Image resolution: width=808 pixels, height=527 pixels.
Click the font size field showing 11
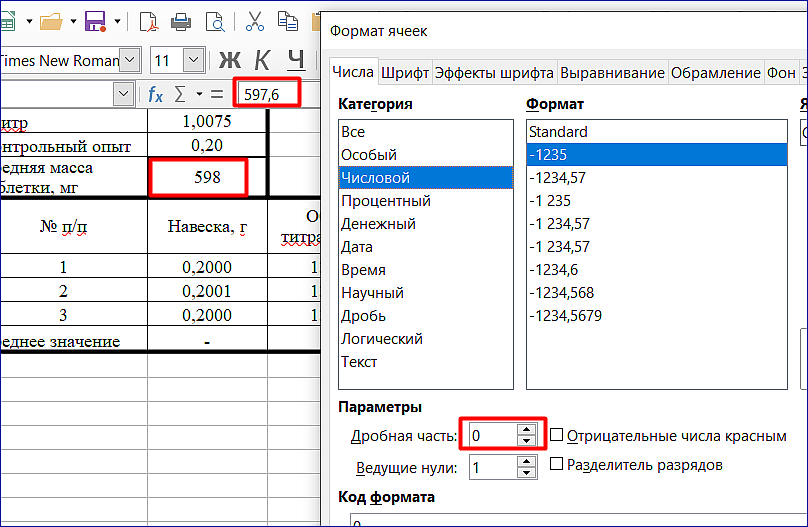pos(166,60)
